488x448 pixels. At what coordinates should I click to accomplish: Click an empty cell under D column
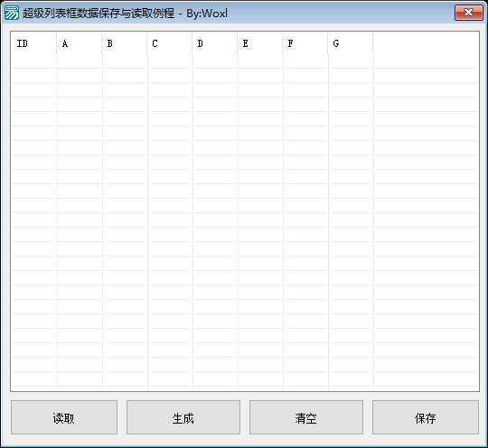(214, 75)
